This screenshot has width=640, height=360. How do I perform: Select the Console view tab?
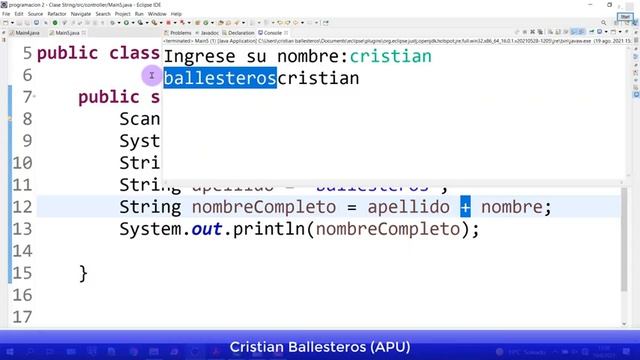pyautogui.click(x=270, y=33)
